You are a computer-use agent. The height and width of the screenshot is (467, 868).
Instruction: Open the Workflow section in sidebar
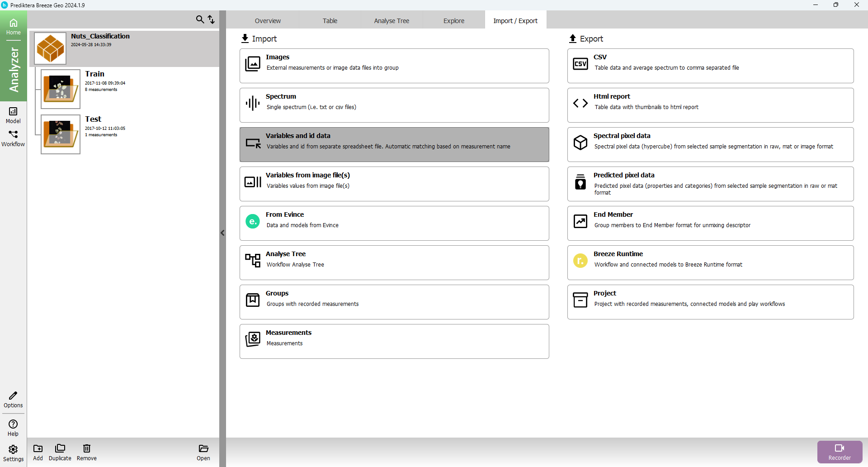[13, 138]
